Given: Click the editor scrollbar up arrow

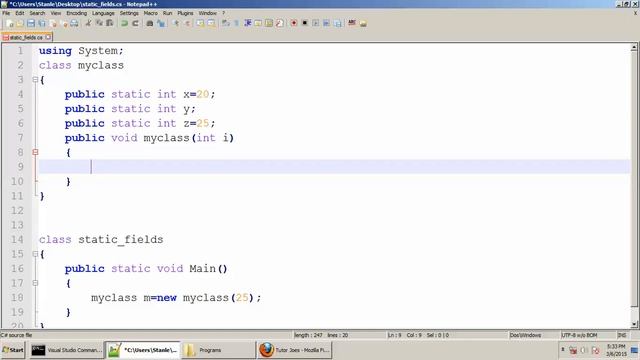Looking at the screenshot, I should pyautogui.click(x=634, y=47).
